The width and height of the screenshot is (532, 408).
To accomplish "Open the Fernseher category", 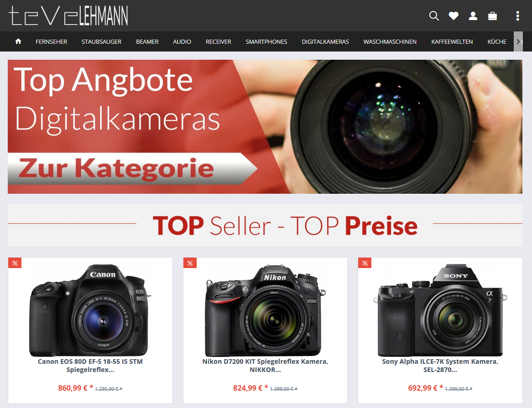I will coord(51,41).
